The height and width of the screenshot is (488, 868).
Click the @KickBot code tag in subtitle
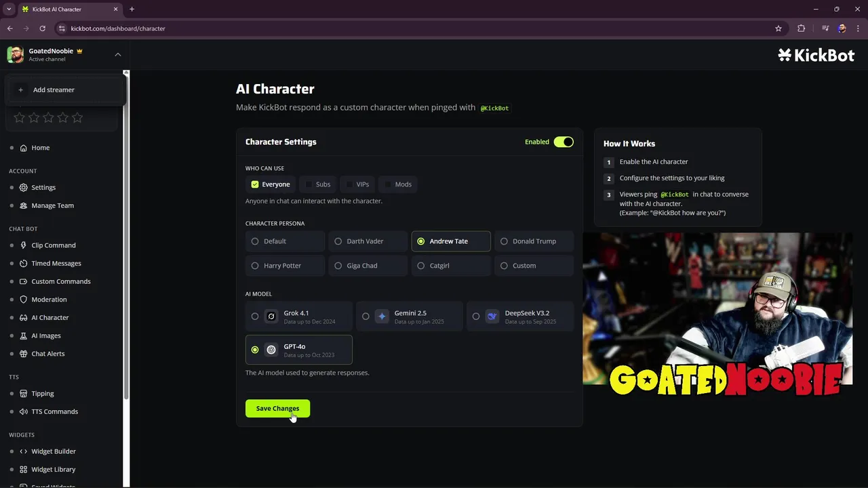click(x=494, y=108)
